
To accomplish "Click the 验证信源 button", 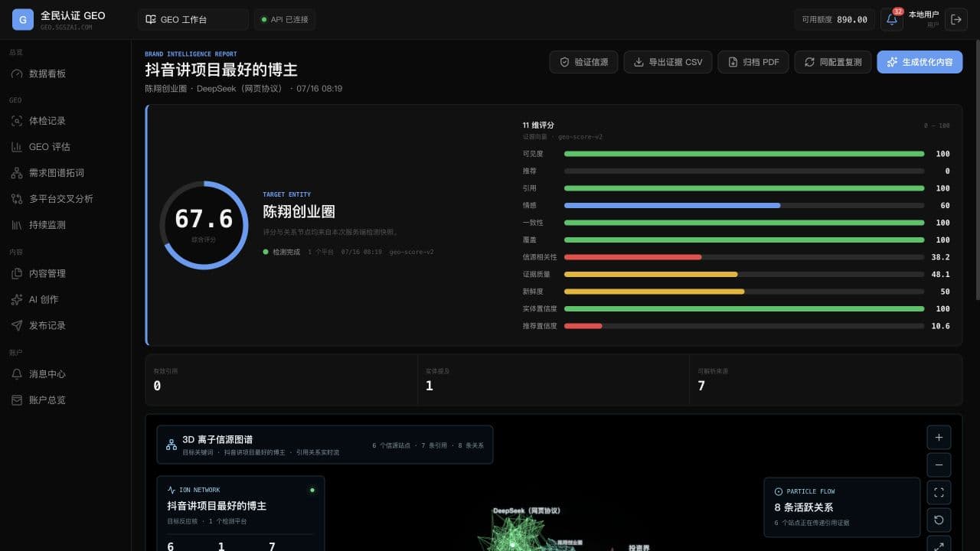I will (583, 62).
